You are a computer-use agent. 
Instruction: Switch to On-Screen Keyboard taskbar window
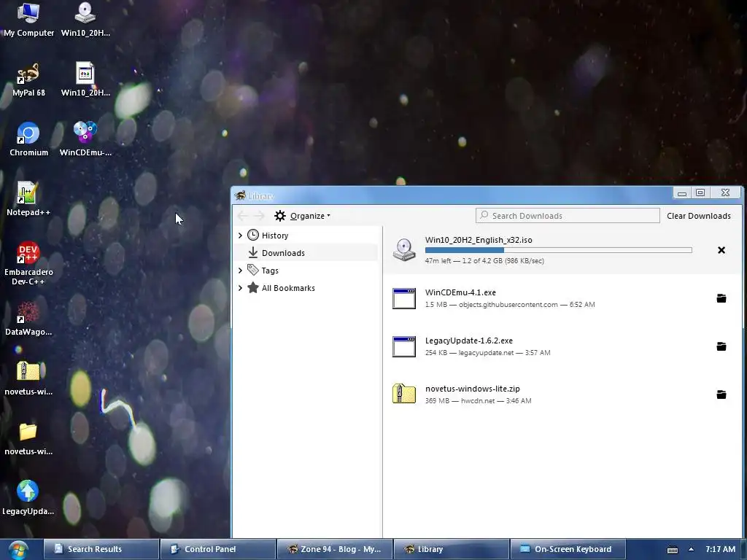click(x=568, y=550)
